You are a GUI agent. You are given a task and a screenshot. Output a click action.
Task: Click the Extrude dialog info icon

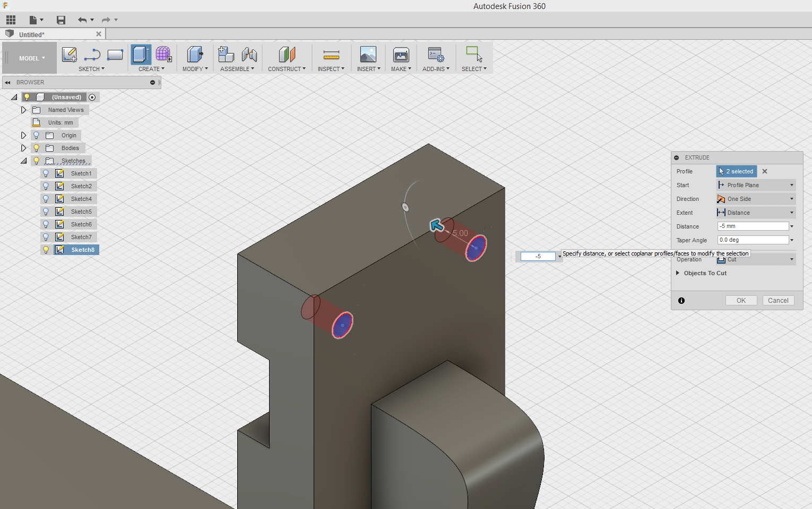point(681,301)
